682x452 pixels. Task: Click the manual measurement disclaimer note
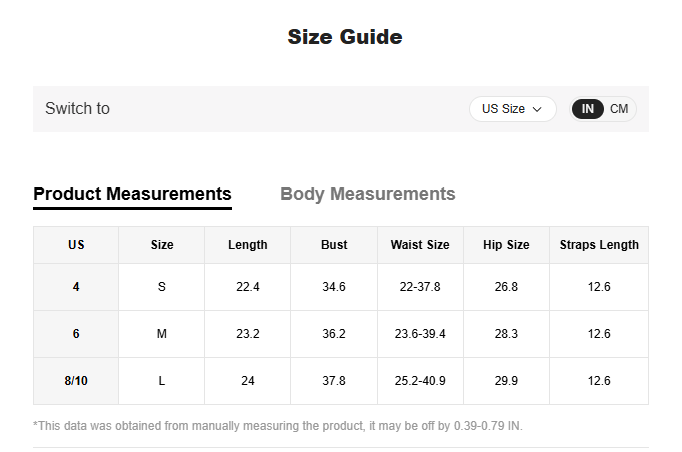pyautogui.click(x=278, y=426)
